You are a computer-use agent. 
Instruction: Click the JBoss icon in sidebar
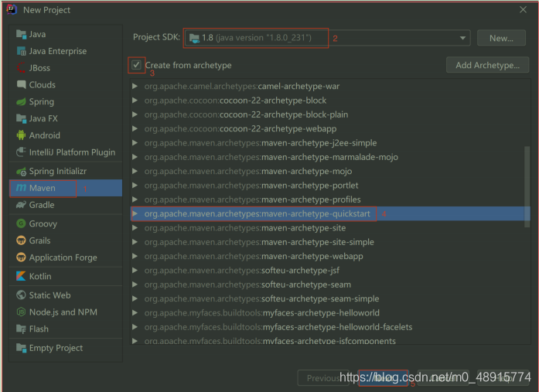coord(22,68)
